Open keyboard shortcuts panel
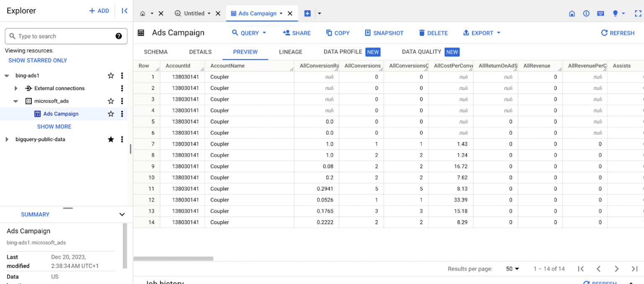Image resolution: width=644 pixels, height=284 pixels. pos(600,13)
